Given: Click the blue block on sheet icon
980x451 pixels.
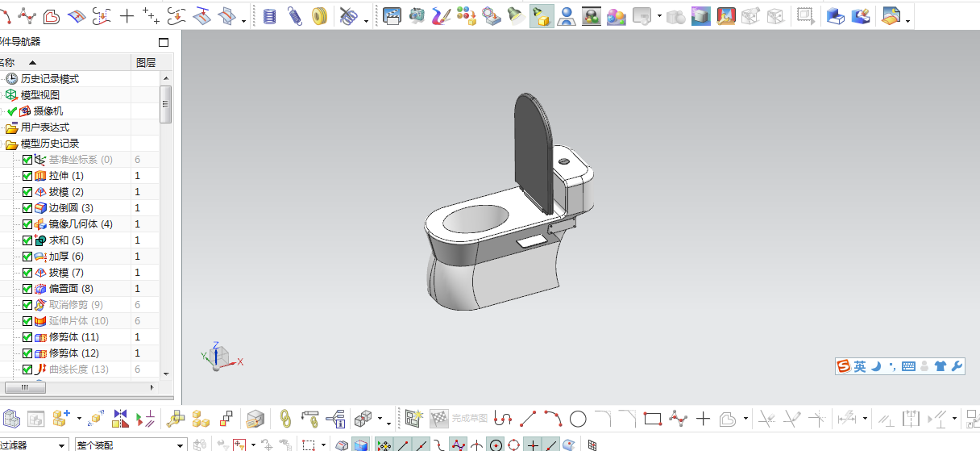Looking at the screenshot, I should click(x=836, y=15).
